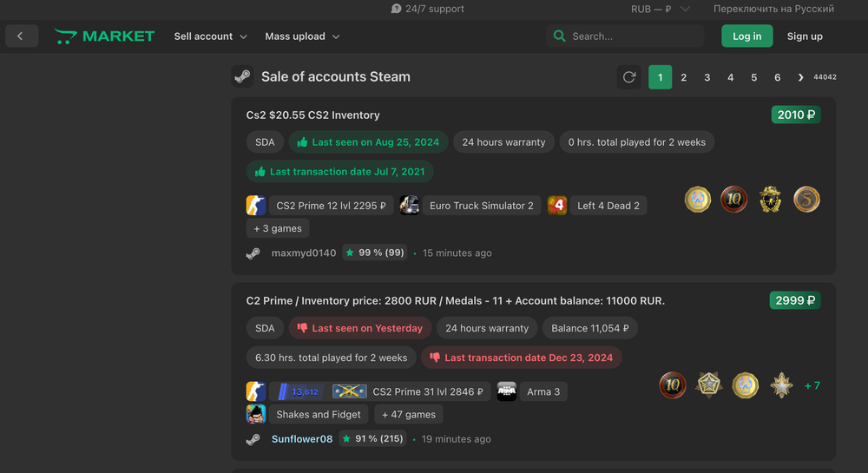This screenshot has width=868, height=473.
Task: Click the back arrow button
Action: 21,36
